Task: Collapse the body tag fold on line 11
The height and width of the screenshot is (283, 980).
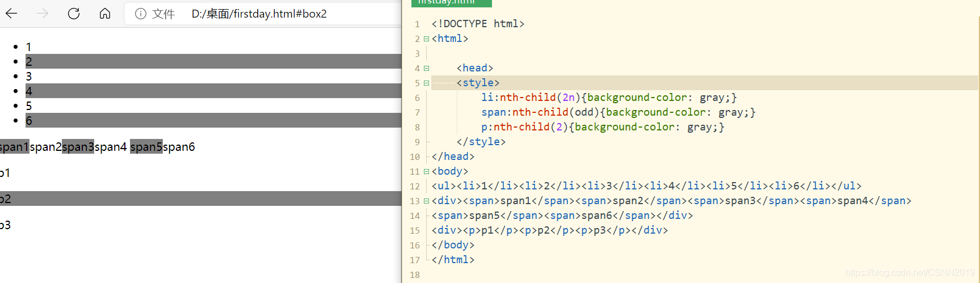Action: [426, 171]
